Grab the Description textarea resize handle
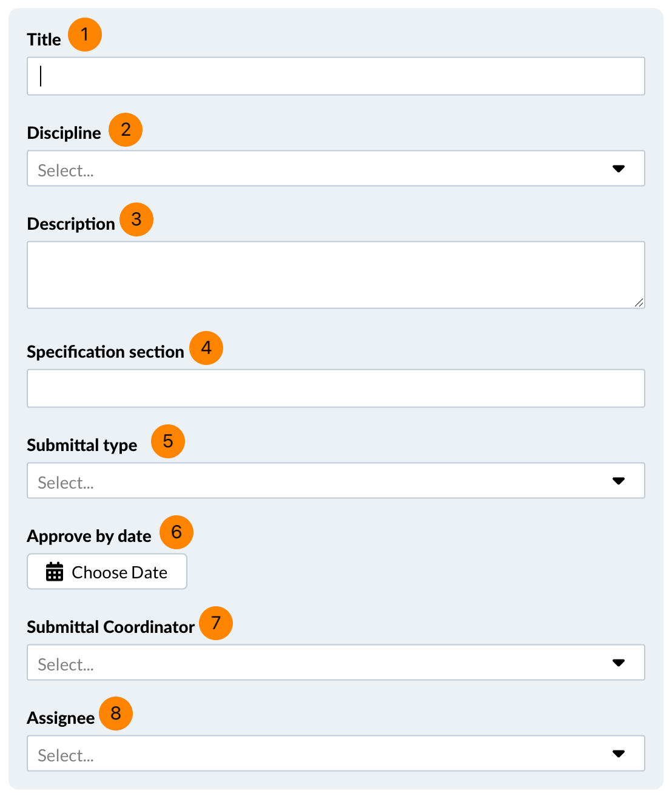This screenshot has width=672, height=799. click(639, 303)
